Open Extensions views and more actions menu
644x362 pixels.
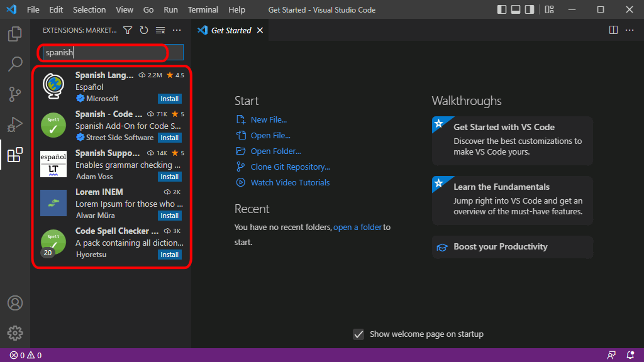(177, 30)
